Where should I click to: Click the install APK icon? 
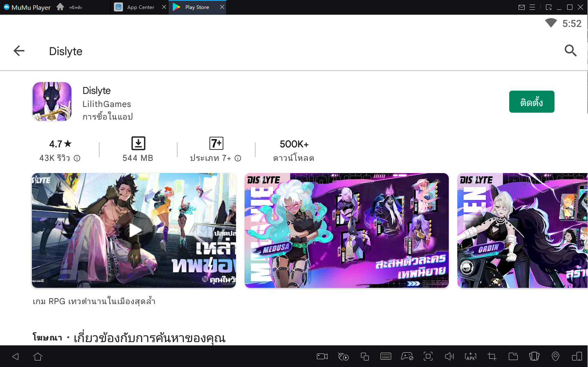tap(470, 356)
